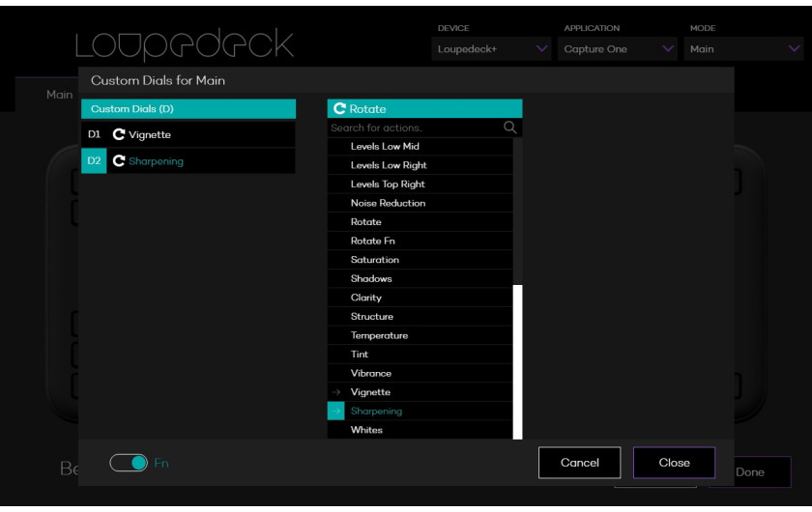Select the Rotate category header
Viewport: 812px width, 512px height.
(424, 109)
